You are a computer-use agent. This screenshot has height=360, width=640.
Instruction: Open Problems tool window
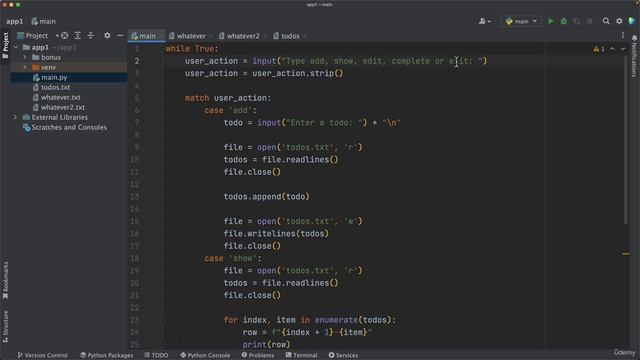pyautogui.click(x=258, y=355)
